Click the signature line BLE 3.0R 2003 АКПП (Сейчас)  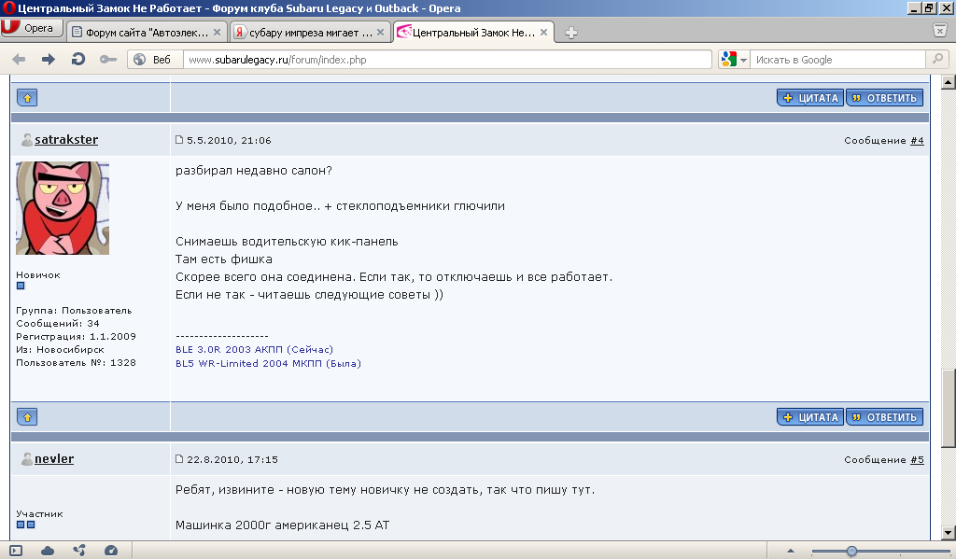pos(254,349)
